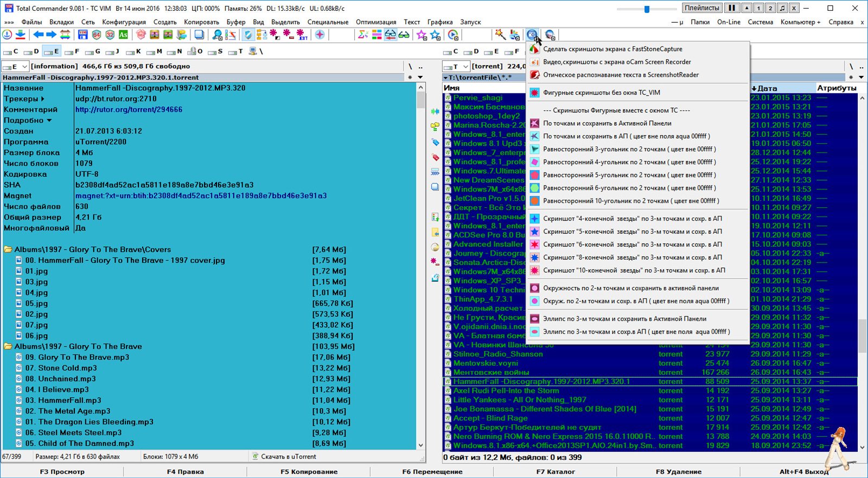Pause playback in the title bar player
868x478 pixels.
(732, 8)
